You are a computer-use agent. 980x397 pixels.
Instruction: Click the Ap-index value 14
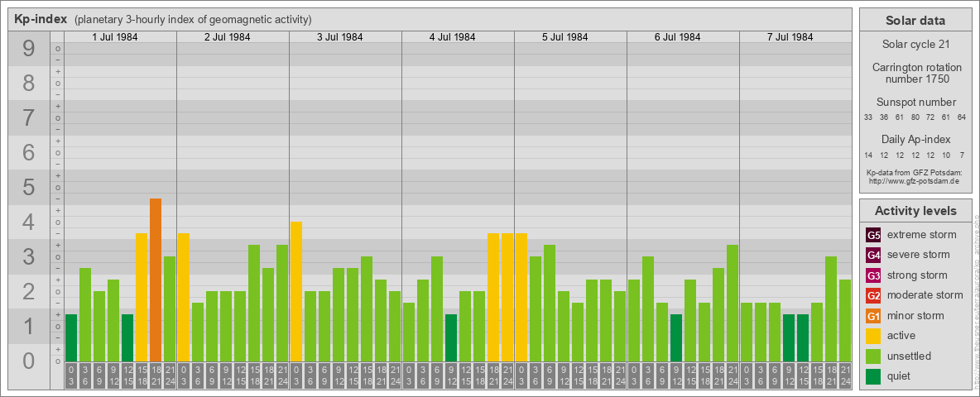[x=868, y=155]
